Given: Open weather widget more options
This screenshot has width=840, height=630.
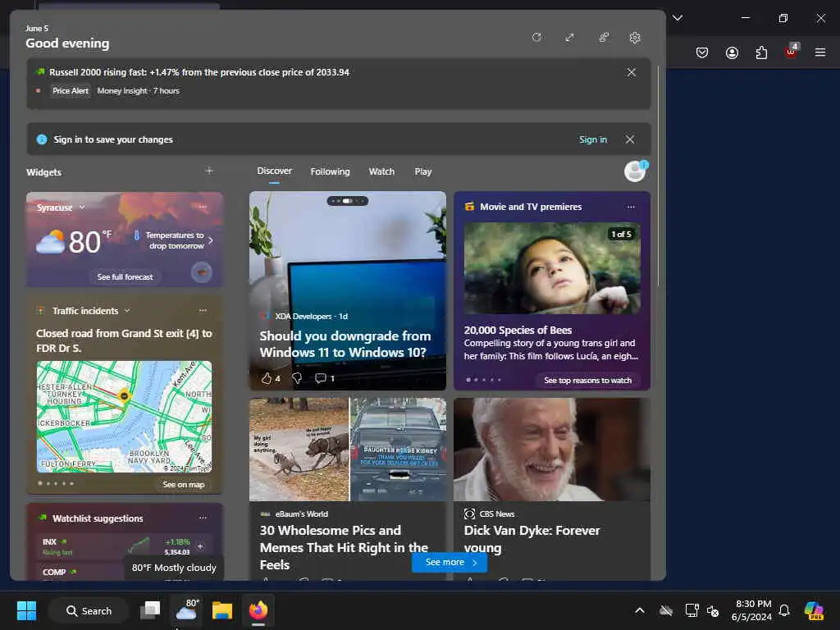Looking at the screenshot, I should pyautogui.click(x=203, y=207).
